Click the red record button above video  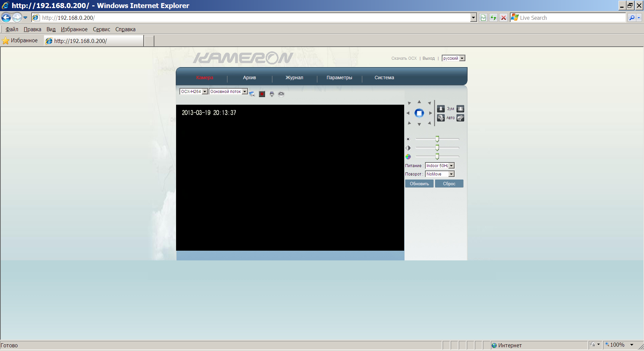pyautogui.click(x=262, y=94)
